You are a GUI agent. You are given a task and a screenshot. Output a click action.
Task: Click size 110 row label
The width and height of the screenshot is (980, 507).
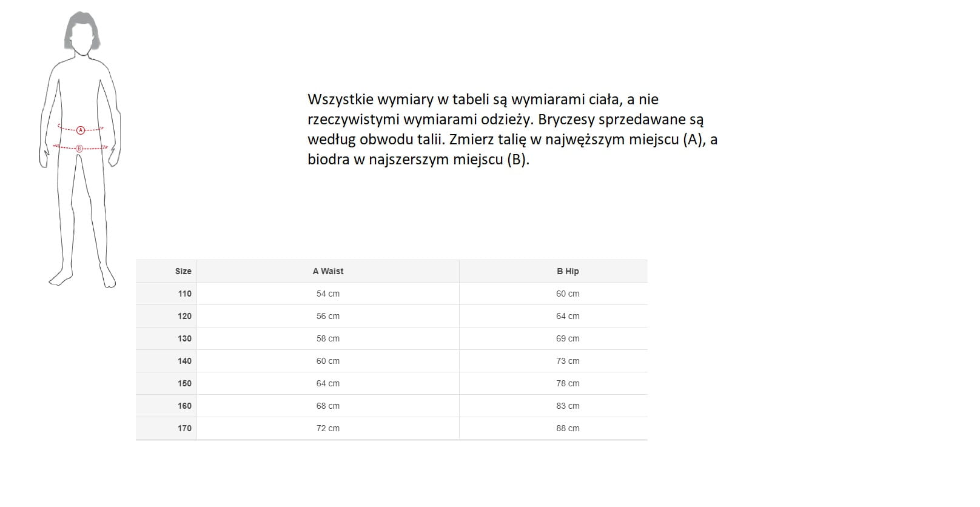(184, 294)
